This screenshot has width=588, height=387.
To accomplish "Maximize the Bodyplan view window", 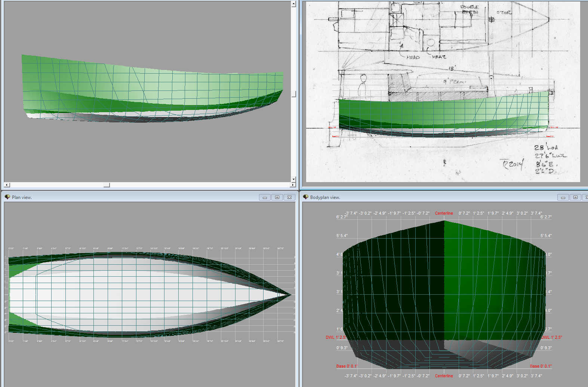I will point(575,197).
